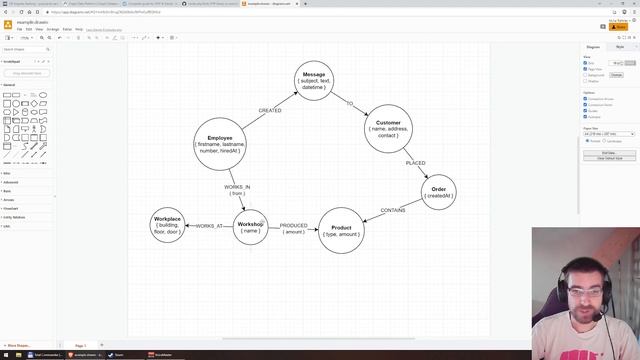
Task: Select the parallelogram shape in General palette
Action: (43, 104)
